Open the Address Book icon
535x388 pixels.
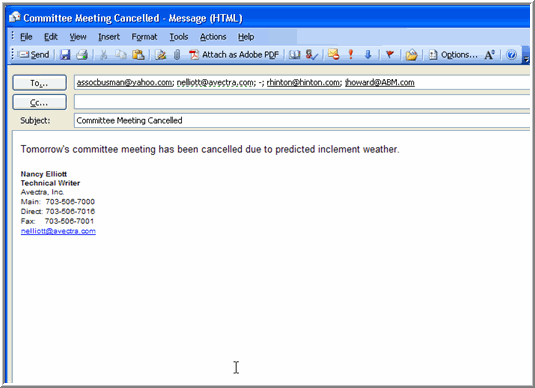click(294, 55)
